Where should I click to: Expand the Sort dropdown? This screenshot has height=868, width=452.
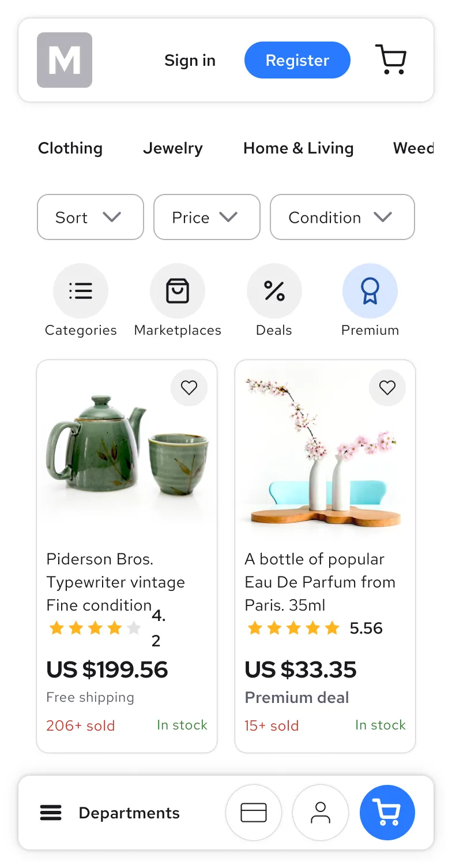click(x=90, y=217)
